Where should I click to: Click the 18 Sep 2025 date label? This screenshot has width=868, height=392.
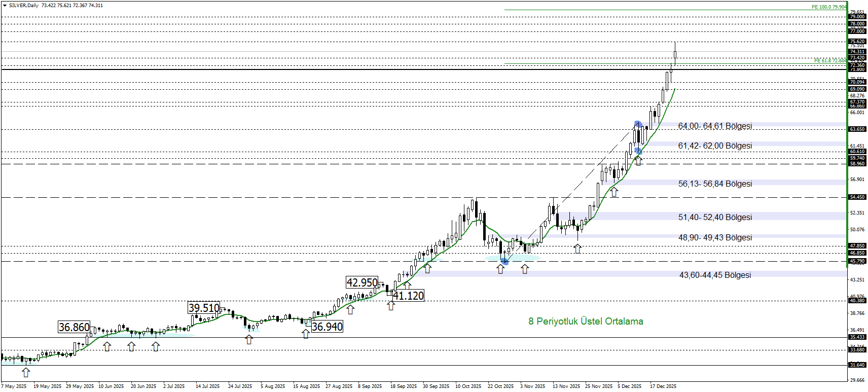coord(404,386)
